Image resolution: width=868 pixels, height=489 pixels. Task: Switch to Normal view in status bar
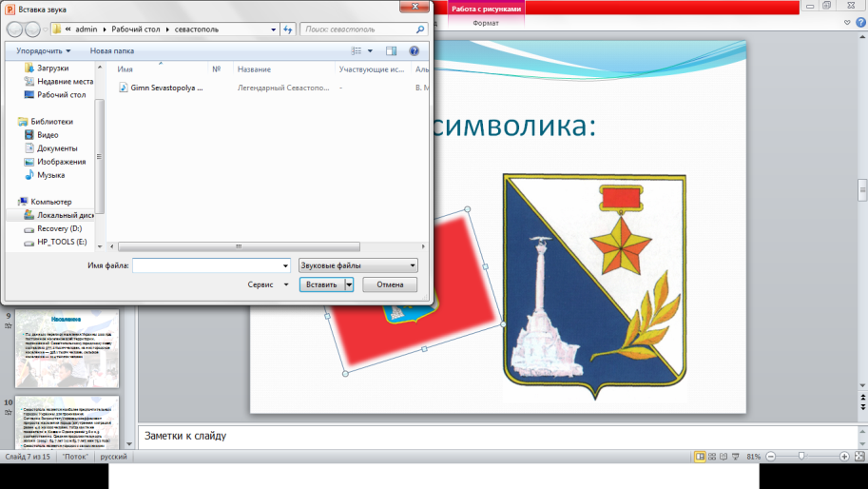pyautogui.click(x=700, y=457)
